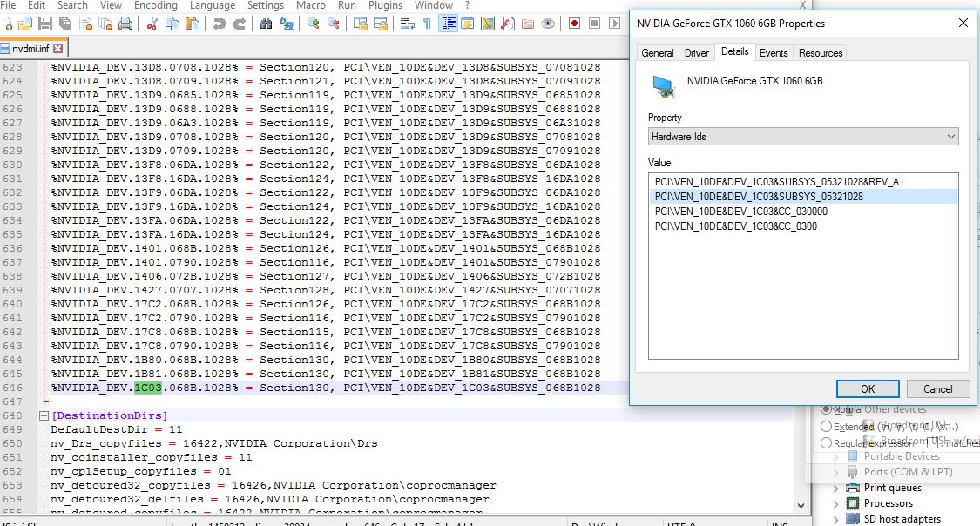Switch to the Resources tab
Viewport: 980px width, 526px height.
point(821,53)
